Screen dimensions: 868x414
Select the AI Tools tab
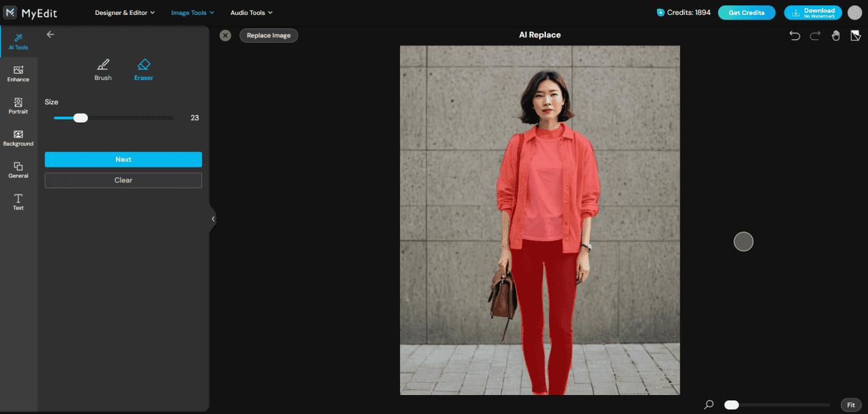click(x=18, y=41)
